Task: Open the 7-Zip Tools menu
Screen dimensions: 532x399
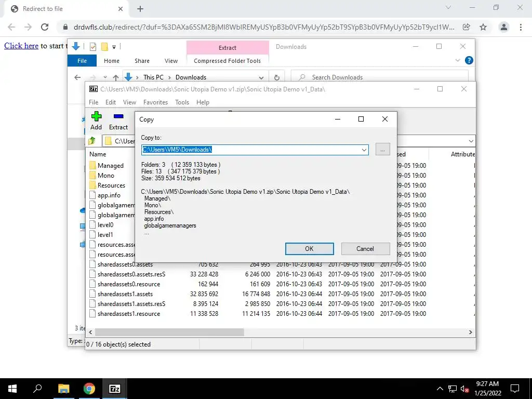Action: [x=182, y=102]
